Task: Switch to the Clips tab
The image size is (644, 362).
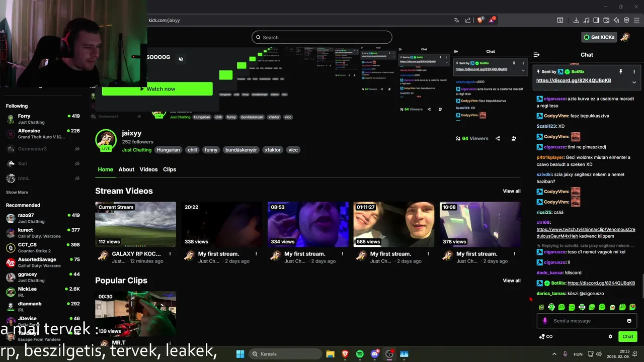Action: 170,169
